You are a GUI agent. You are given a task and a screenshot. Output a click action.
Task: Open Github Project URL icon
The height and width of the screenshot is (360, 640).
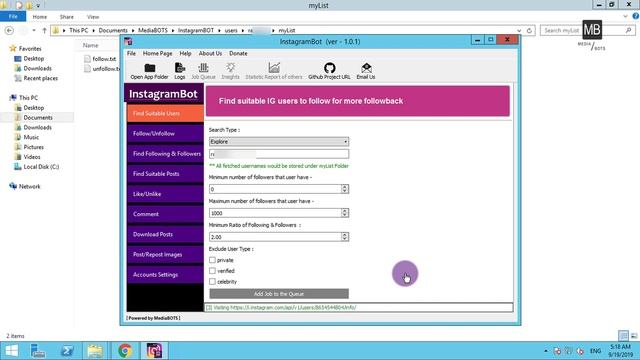coord(329,71)
